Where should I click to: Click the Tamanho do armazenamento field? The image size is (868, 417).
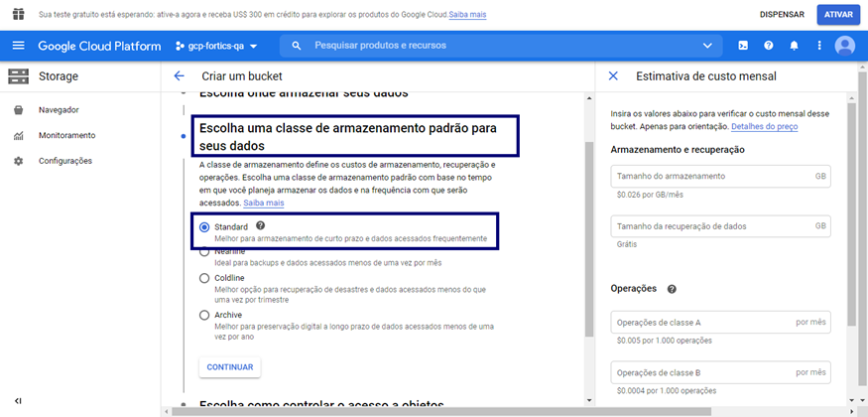pos(721,176)
